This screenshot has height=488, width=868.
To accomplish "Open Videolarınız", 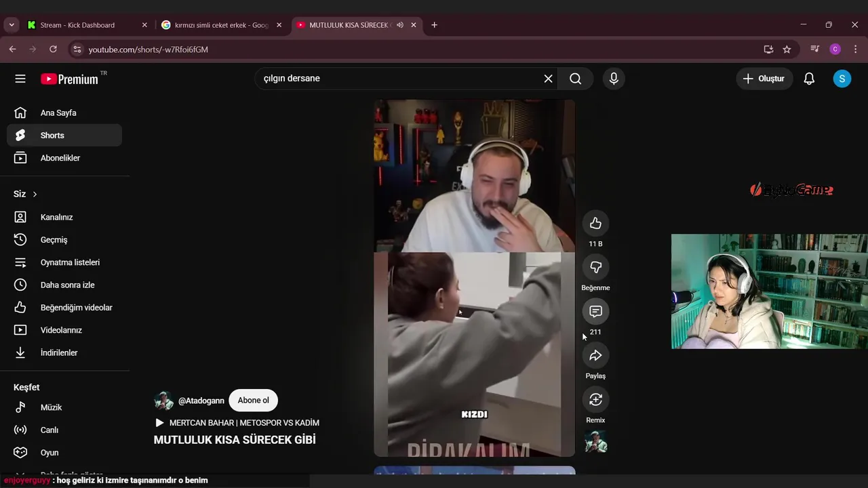I will [64, 330].
